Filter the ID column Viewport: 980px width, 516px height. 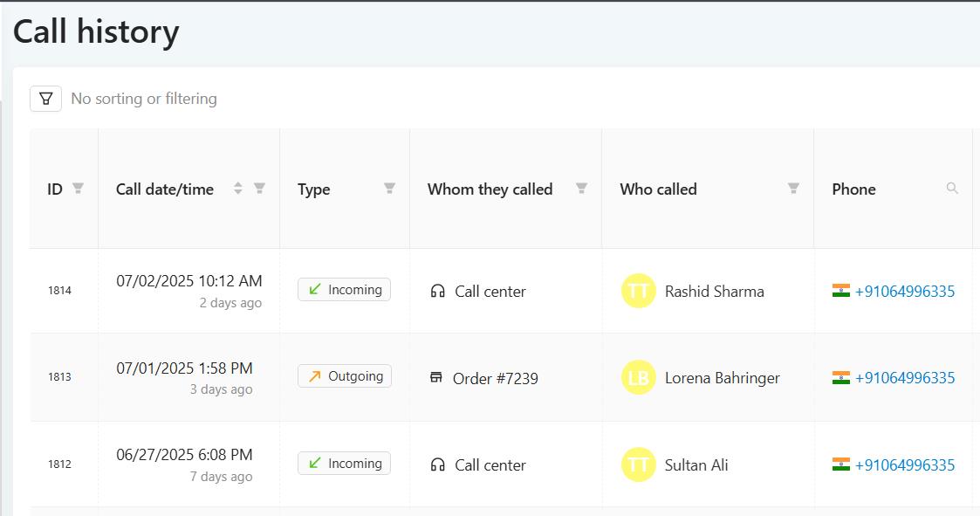click(x=78, y=189)
